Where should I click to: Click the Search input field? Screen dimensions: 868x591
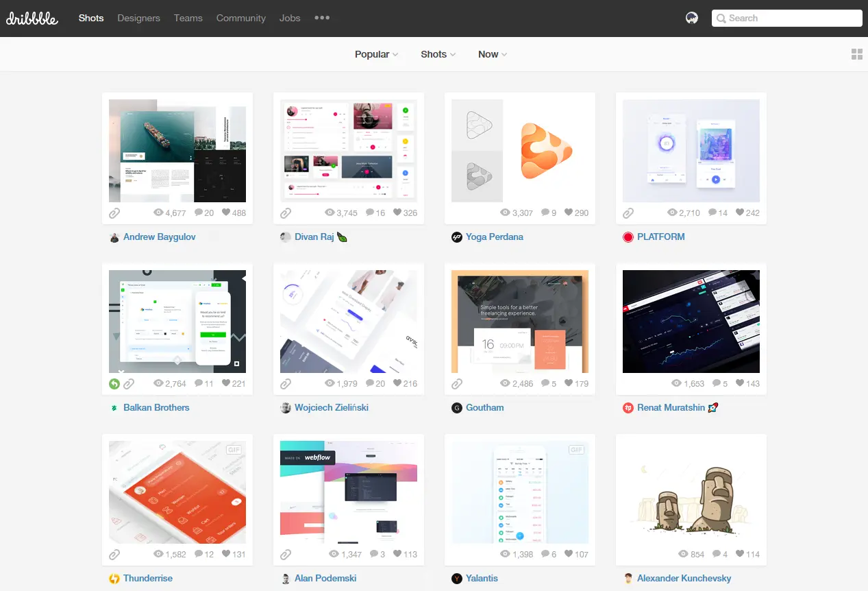[x=787, y=19]
